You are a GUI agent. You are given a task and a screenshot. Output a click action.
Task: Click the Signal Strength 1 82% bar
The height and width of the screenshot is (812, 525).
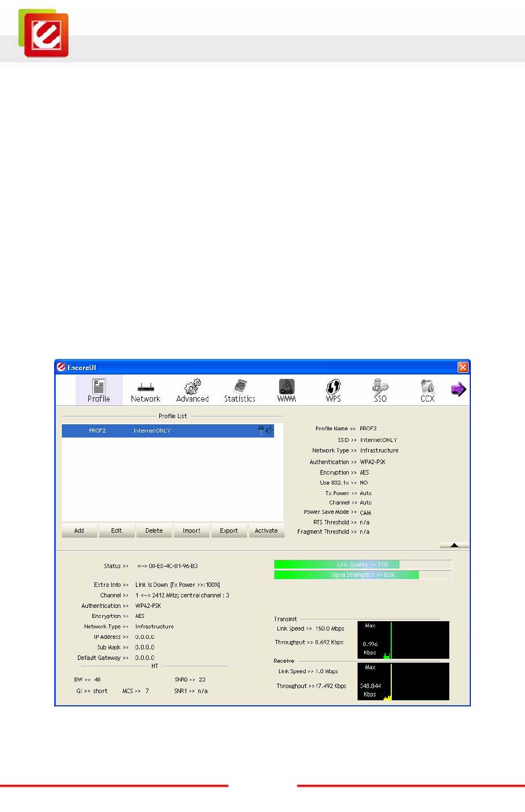click(363, 575)
